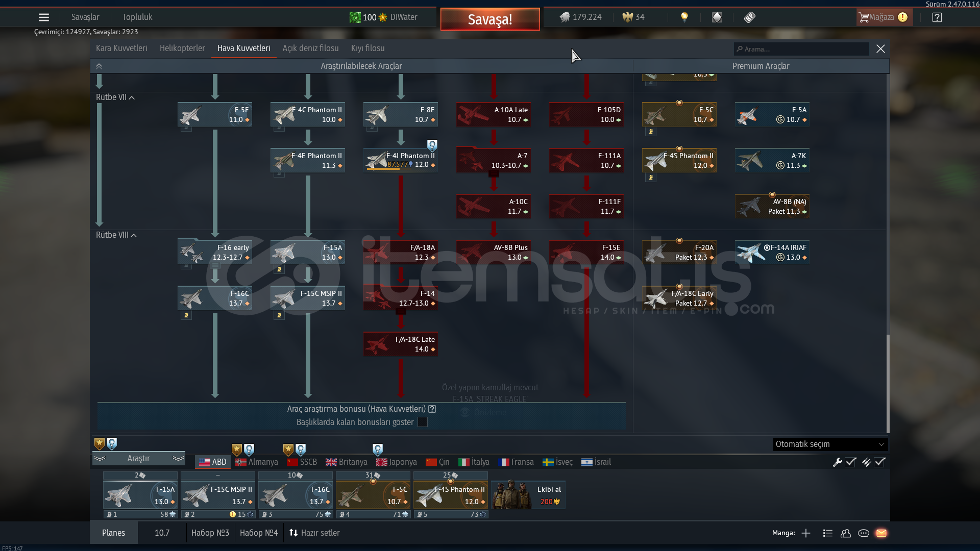The image size is (980, 551).
Task: Add a new Manga chat room plus icon
Action: coord(806,533)
